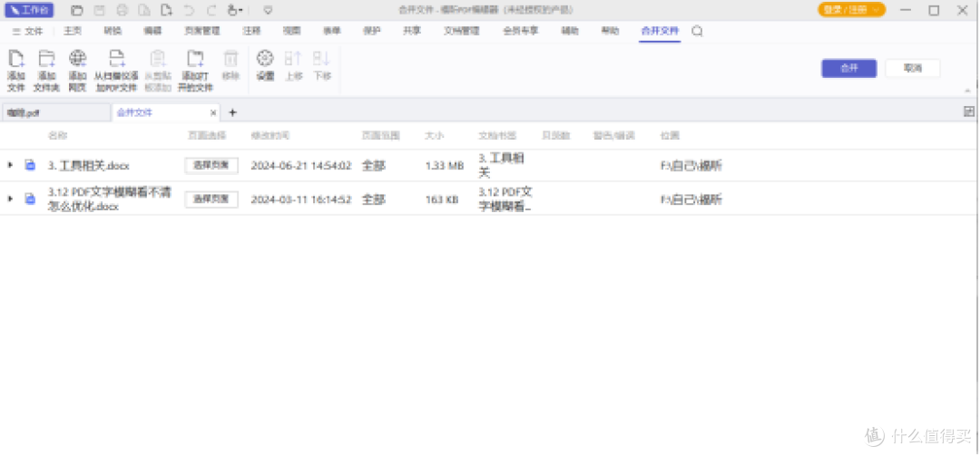
Task: Select file name 3.12 PDF文字模糊看不清怎么优化.docx
Action: 110,199
